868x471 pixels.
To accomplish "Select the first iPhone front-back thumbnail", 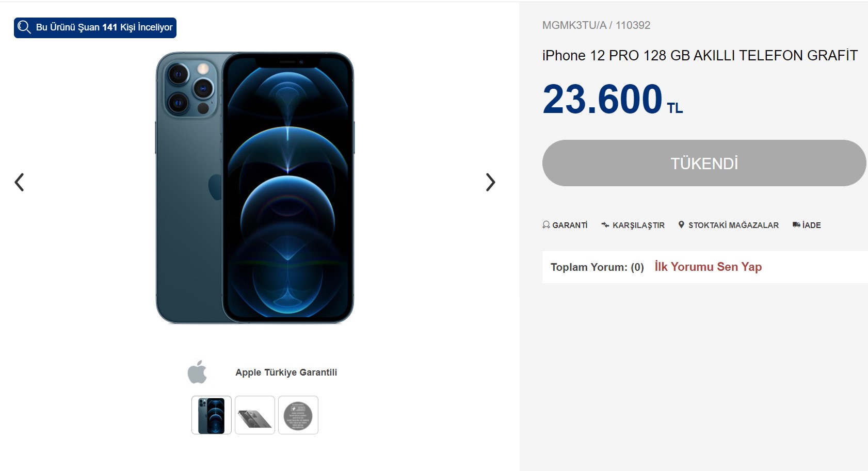I will pyautogui.click(x=212, y=415).
